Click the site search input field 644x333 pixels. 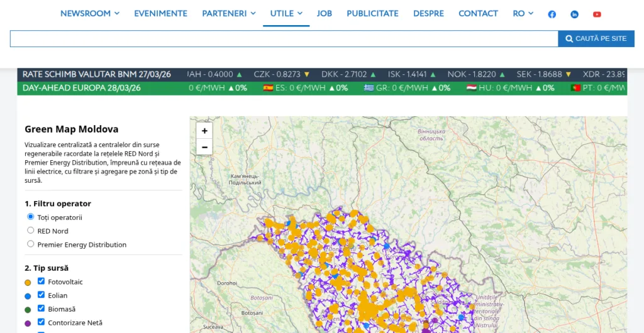(283, 39)
